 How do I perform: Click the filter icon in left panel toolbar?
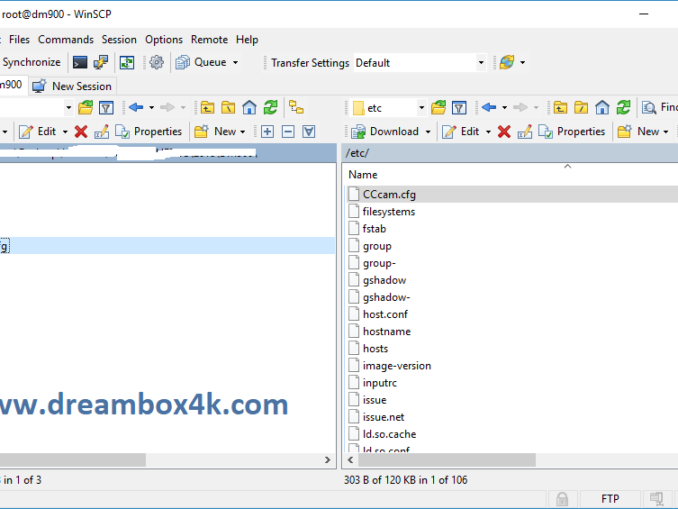coord(106,108)
